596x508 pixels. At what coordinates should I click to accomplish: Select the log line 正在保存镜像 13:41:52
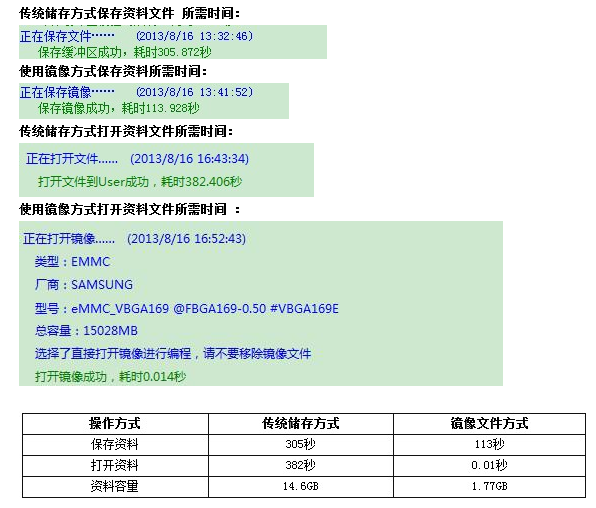[136, 92]
